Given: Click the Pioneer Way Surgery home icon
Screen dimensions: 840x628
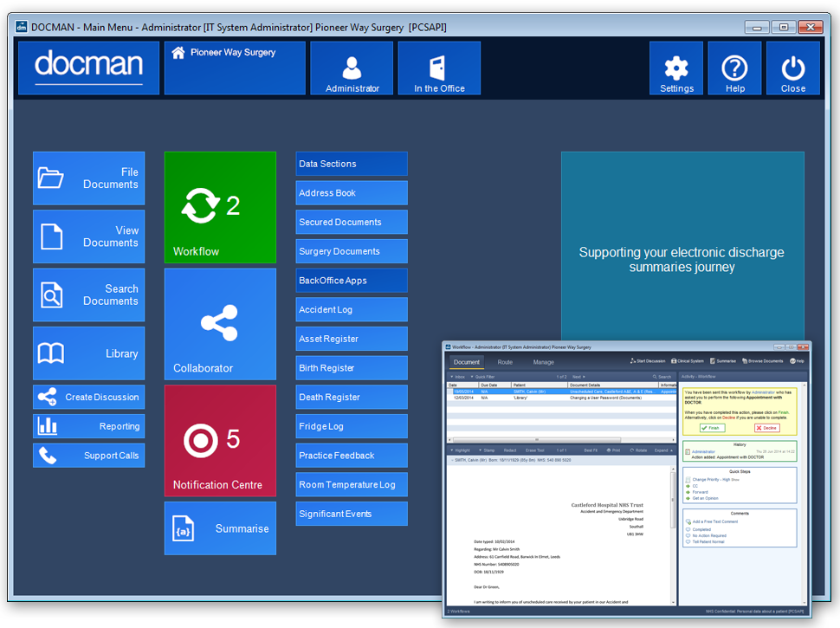Looking at the screenshot, I should [178, 52].
